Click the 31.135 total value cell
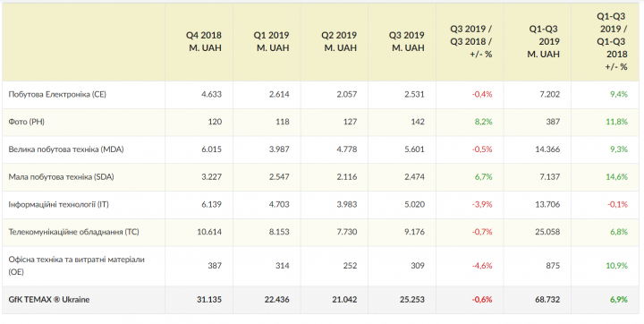Viewport: 644px width, 324px height. (208, 300)
